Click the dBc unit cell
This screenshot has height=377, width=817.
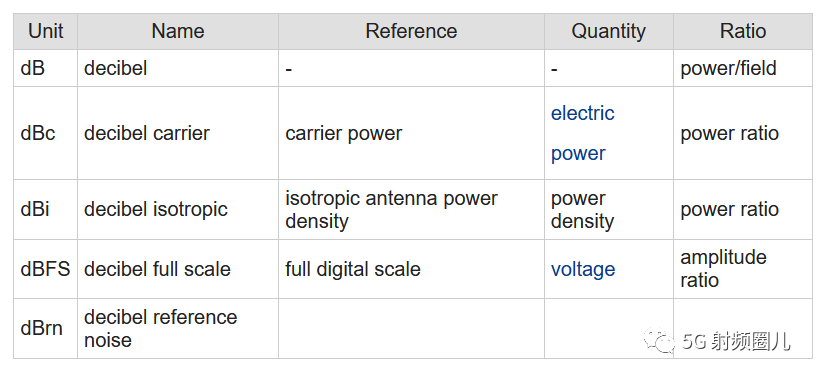(46, 133)
